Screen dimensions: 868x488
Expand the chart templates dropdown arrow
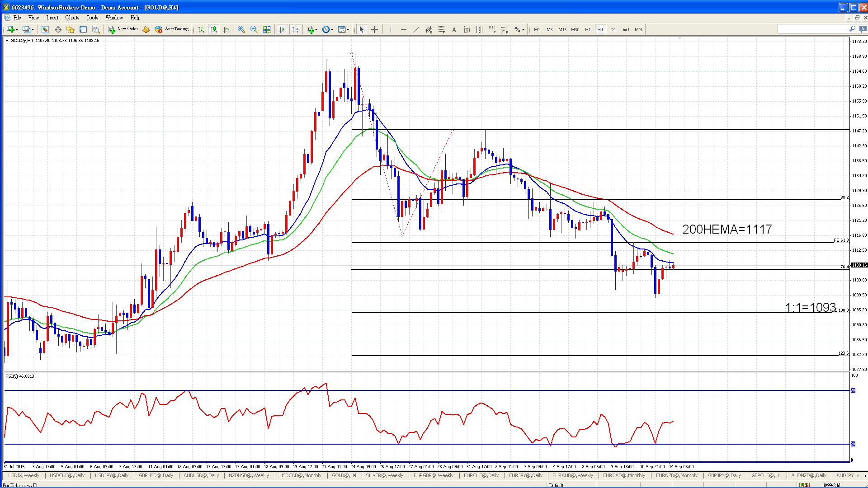tap(348, 30)
